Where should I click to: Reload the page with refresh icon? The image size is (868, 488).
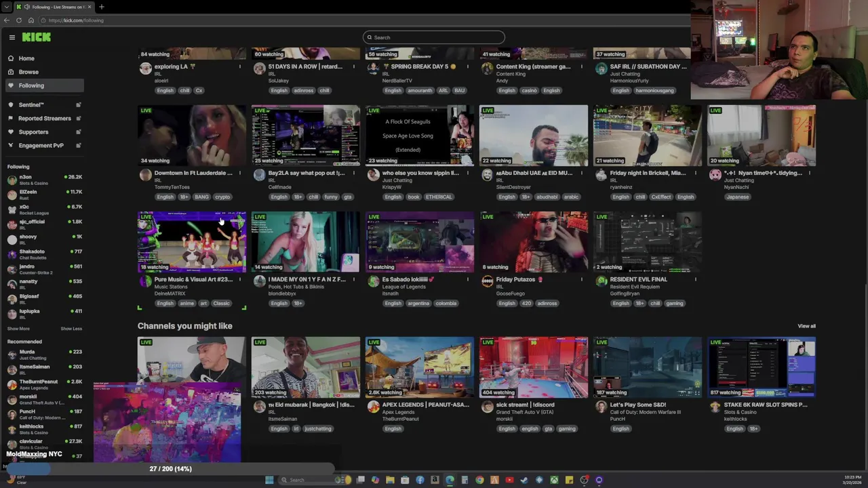[x=19, y=20]
